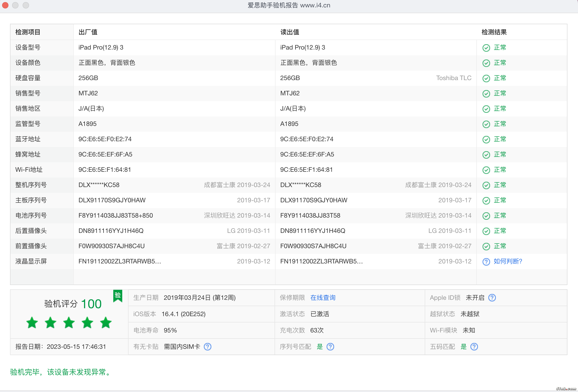Click question icon in 液晶显示屏 result row
Screen dimensions: 578x392
pyautogui.click(x=486, y=262)
